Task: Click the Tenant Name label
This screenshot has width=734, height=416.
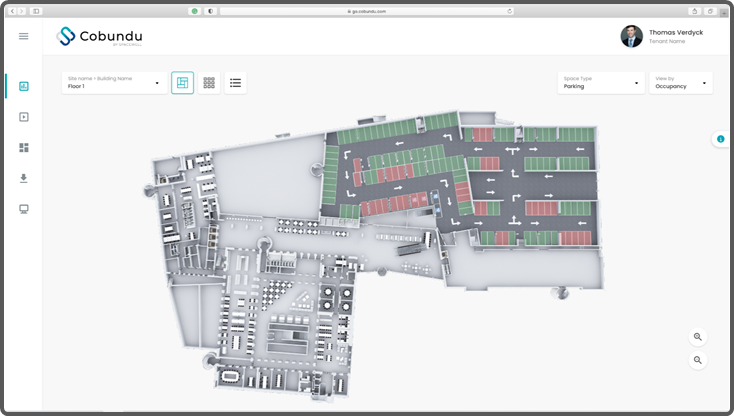Action: click(667, 42)
